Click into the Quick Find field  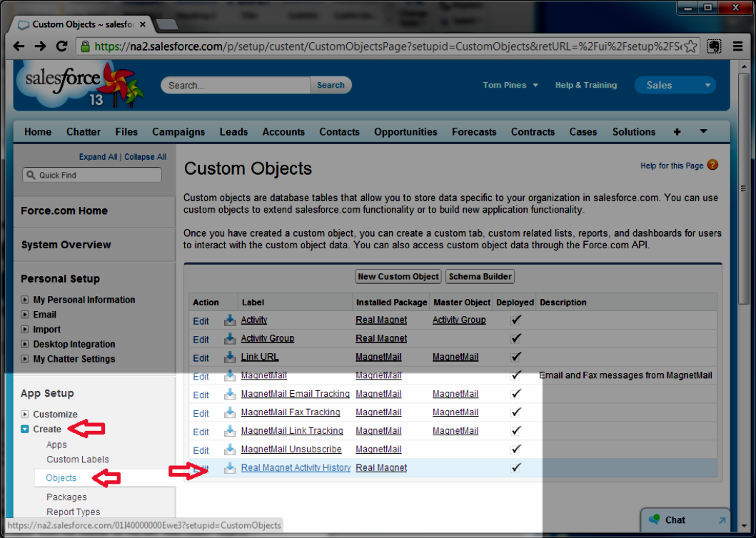pyautogui.click(x=92, y=175)
